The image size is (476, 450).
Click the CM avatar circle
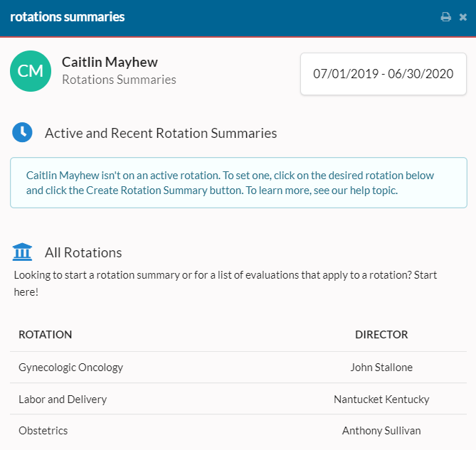pyautogui.click(x=31, y=71)
